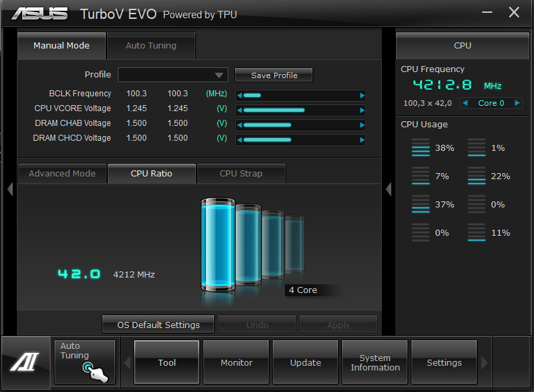
Task: Launch Auto Tuning with the hand pointer icon
Action: (x=85, y=362)
